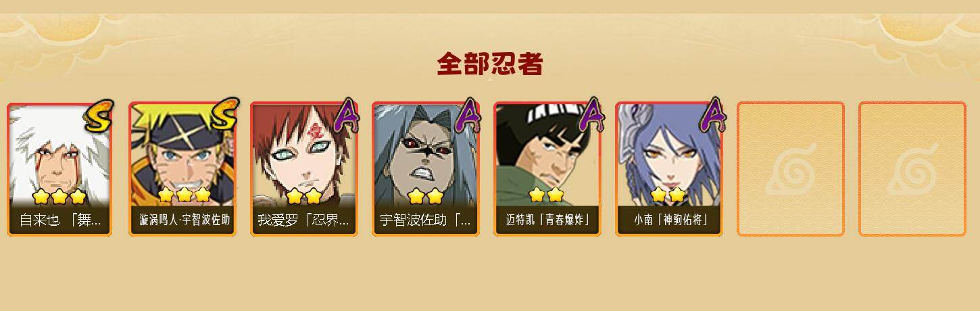This screenshot has width=980, height=311.
Task: Click the purple A badge on Gaara card
Action: pos(347,116)
